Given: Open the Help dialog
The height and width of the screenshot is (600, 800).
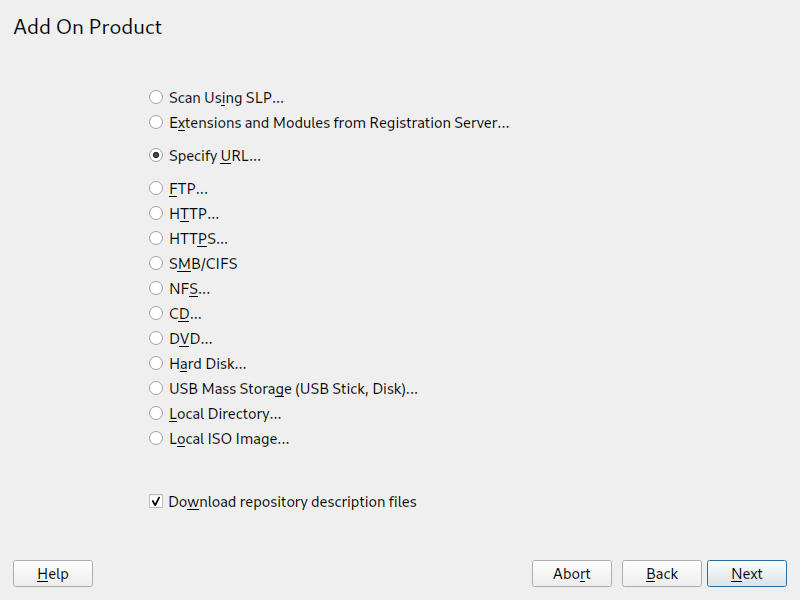Looking at the screenshot, I should pyautogui.click(x=53, y=574).
